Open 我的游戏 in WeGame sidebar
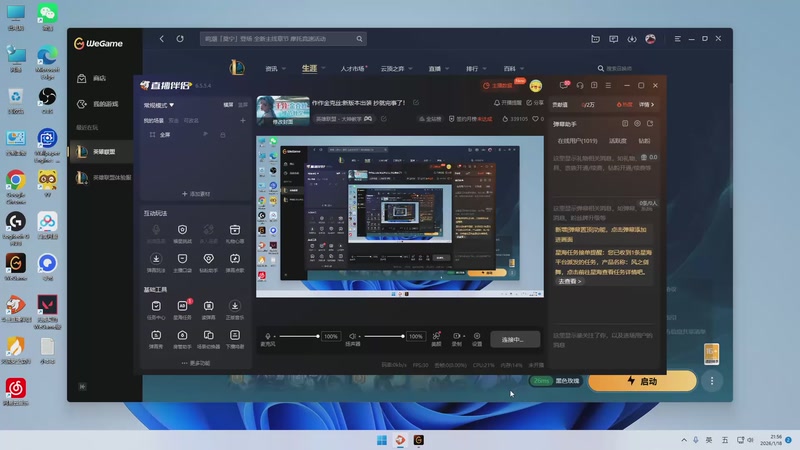Image resolution: width=800 pixels, height=450 pixels. 99,104
